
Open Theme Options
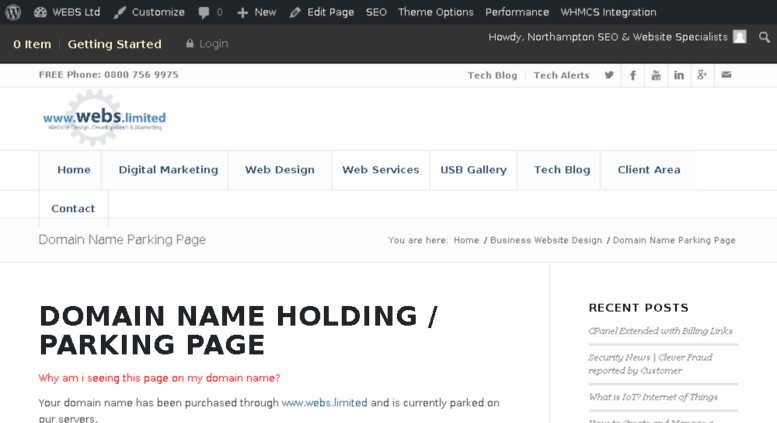(436, 12)
